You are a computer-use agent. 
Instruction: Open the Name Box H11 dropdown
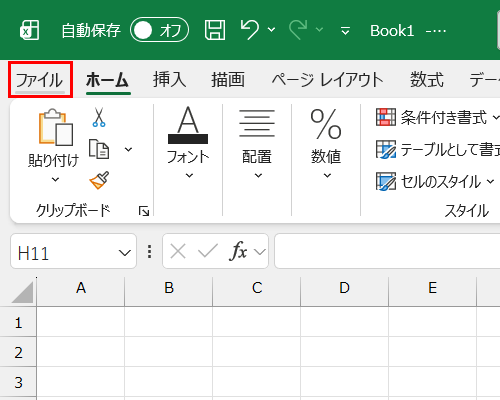pos(125,253)
